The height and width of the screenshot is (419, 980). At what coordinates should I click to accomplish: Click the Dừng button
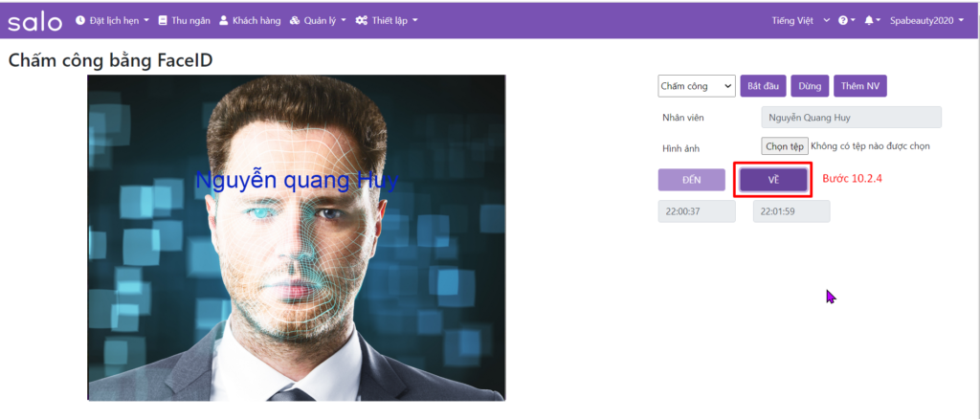pyautogui.click(x=810, y=86)
